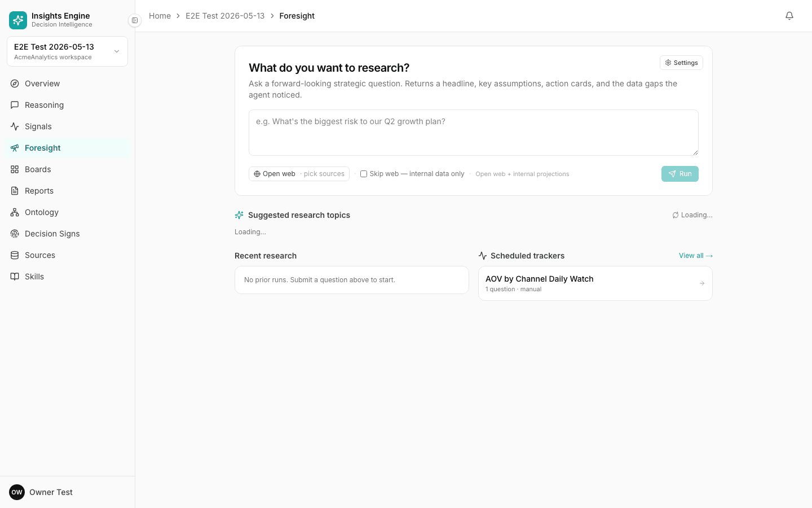Click the Ontology network icon

point(15,212)
